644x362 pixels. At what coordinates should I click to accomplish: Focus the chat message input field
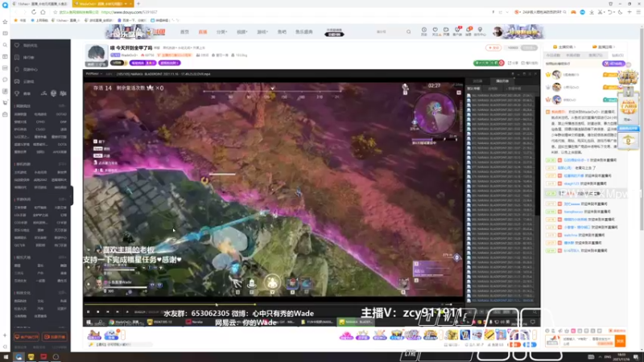[x=588, y=340]
